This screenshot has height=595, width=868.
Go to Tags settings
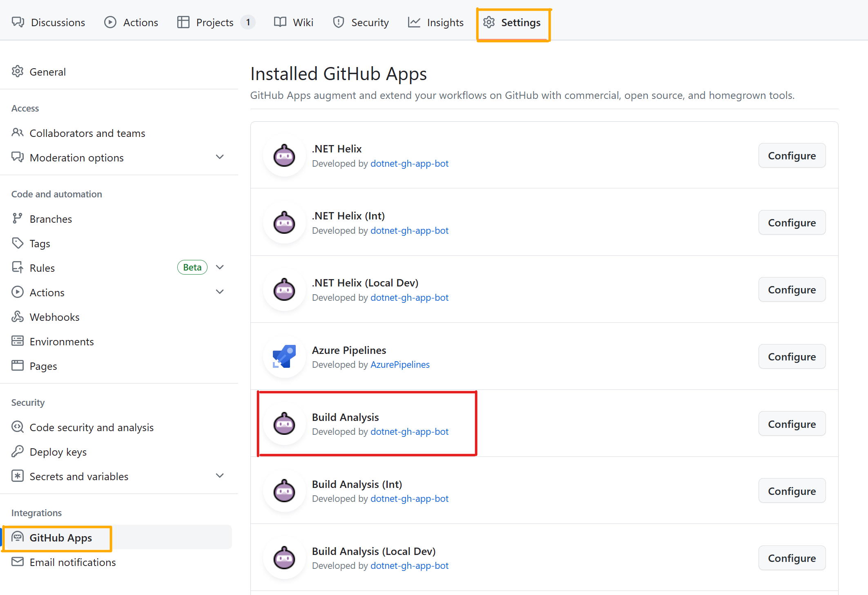tap(118, 243)
